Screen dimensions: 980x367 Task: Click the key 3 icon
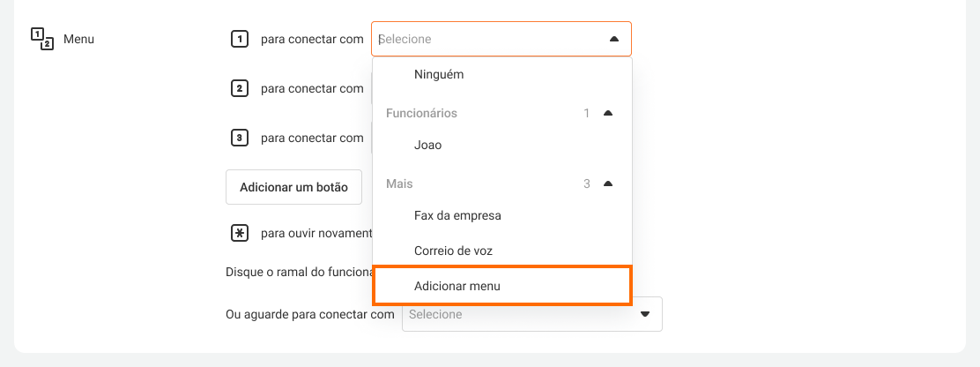[x=239, y=138]
